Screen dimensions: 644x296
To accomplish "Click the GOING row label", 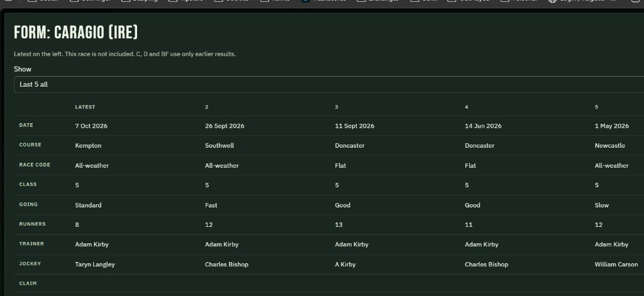I will click(28, 204).
